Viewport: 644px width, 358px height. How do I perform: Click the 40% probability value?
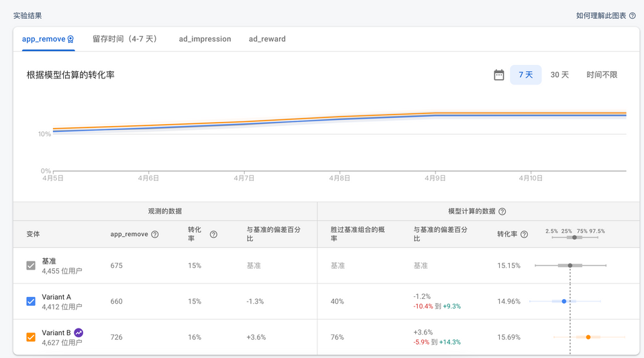coord(337,301)
